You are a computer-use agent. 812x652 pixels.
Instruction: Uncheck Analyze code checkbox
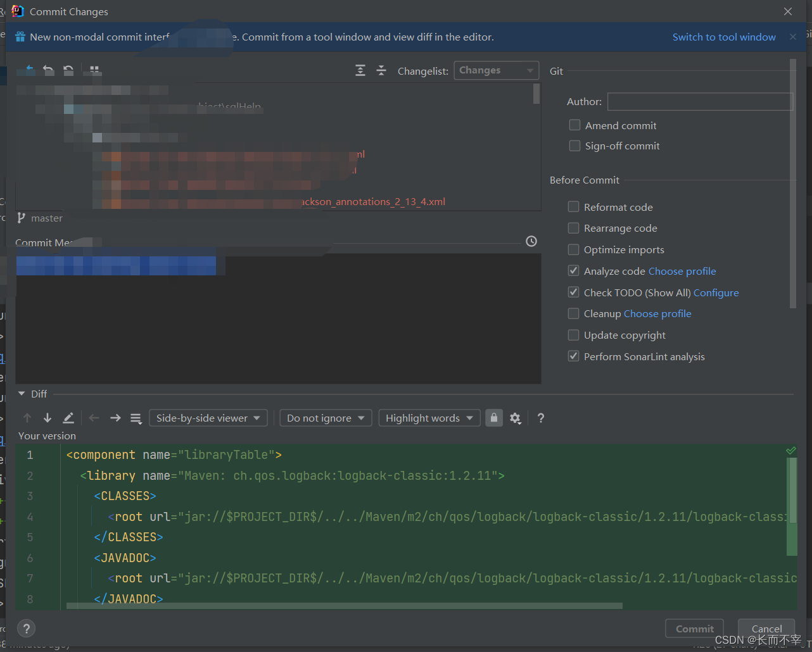[574, 271]
